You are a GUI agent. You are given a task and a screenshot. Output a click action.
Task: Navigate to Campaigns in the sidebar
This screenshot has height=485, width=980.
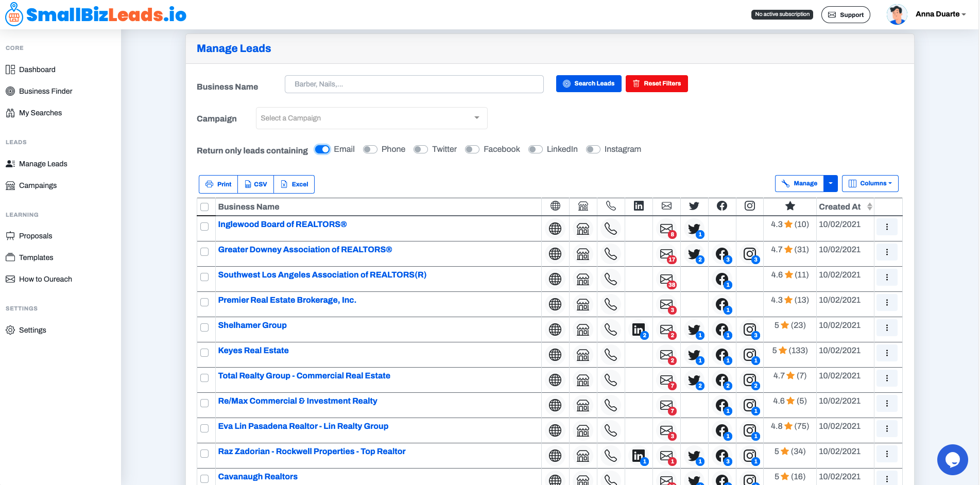38,185
